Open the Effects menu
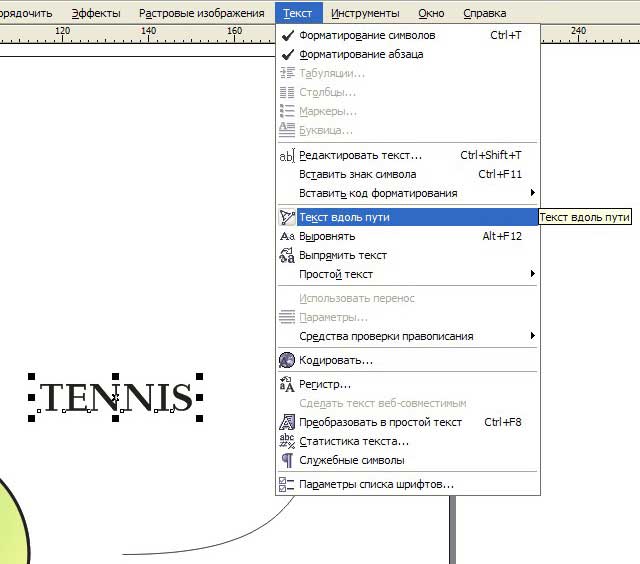 (96, 13)
